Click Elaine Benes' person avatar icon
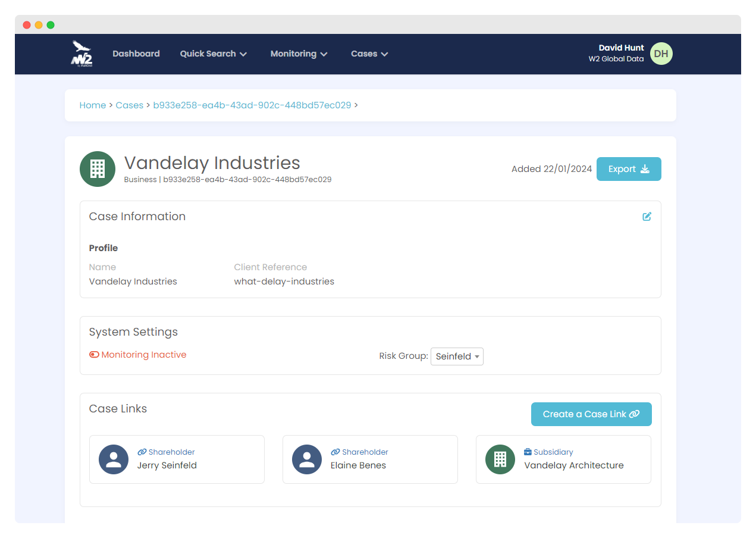The width and height of the screenshot is (756, 538). pyautogui.click(x=307, y=459)
